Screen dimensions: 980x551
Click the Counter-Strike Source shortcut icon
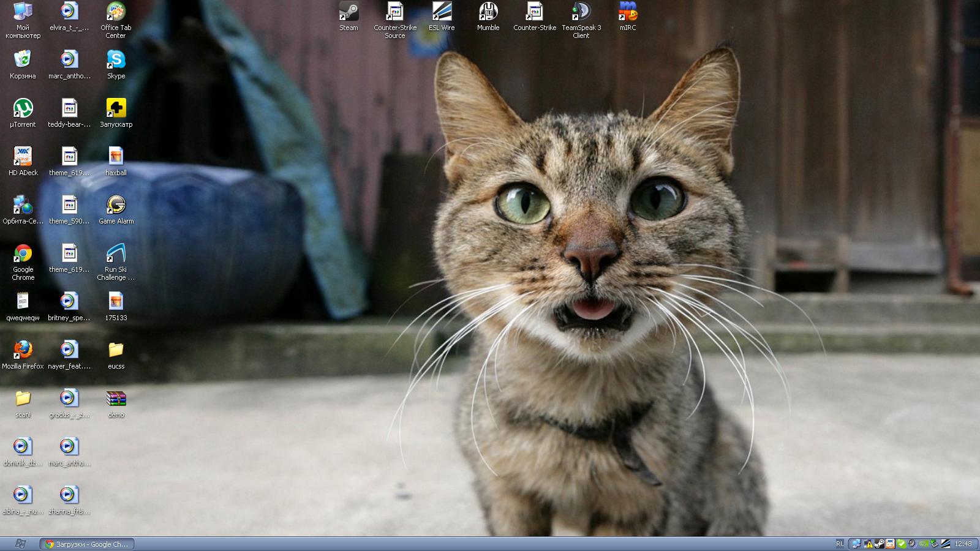(x=395, y=12)
